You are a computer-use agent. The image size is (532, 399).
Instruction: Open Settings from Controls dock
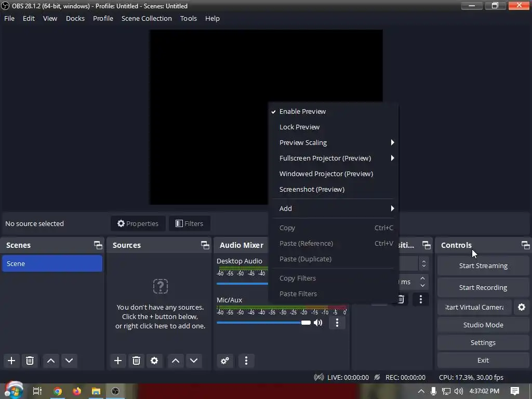tap(483, 342)
